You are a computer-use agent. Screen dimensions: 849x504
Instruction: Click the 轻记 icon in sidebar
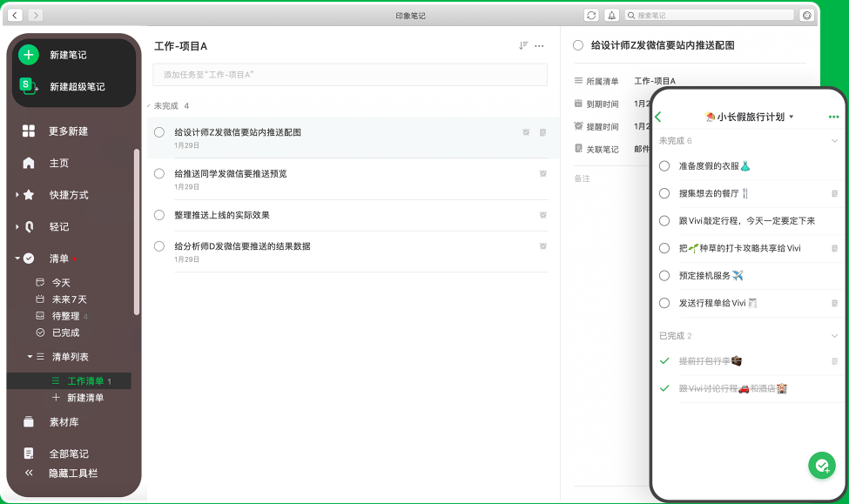(x=30, y=227)
